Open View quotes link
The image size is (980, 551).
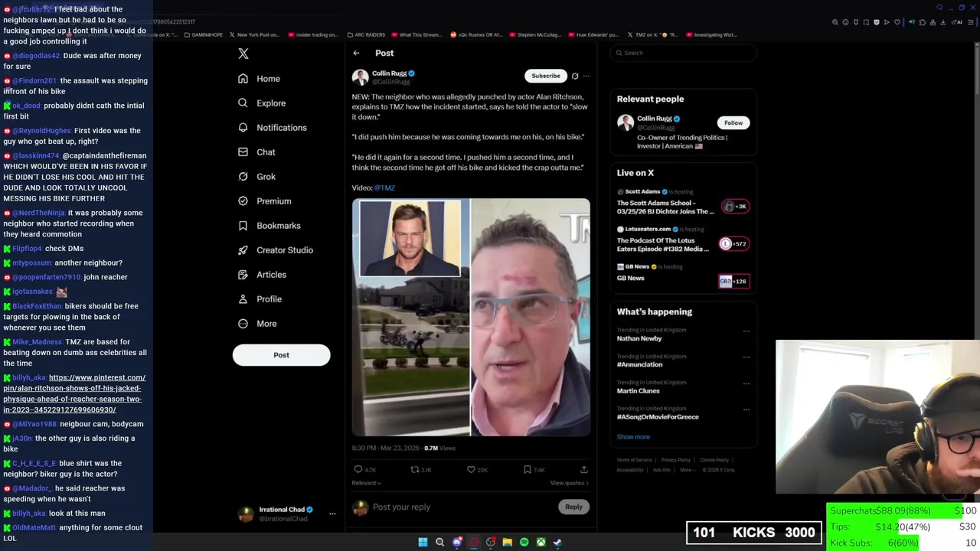pyautogui.click(x=570, y=483)
